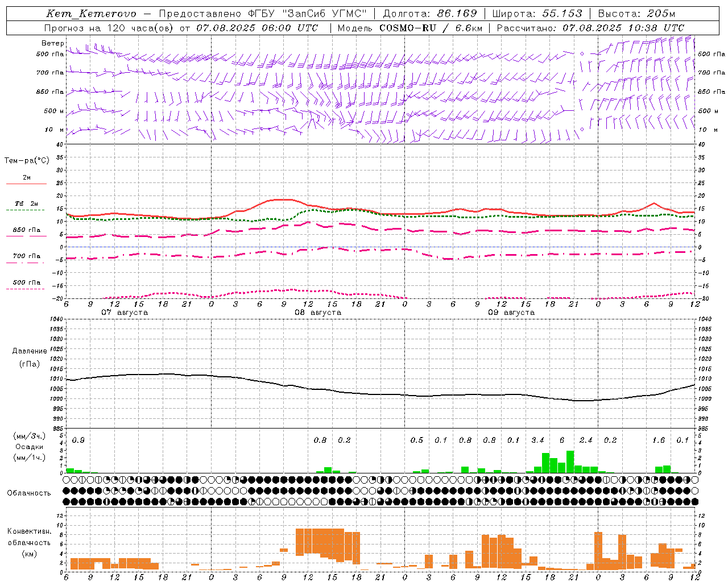The height and width of the screenshot is (582, 728).
Task: Click the "Модель COSMO-RU / 6.6км" text
Action: tap(409, 28)
